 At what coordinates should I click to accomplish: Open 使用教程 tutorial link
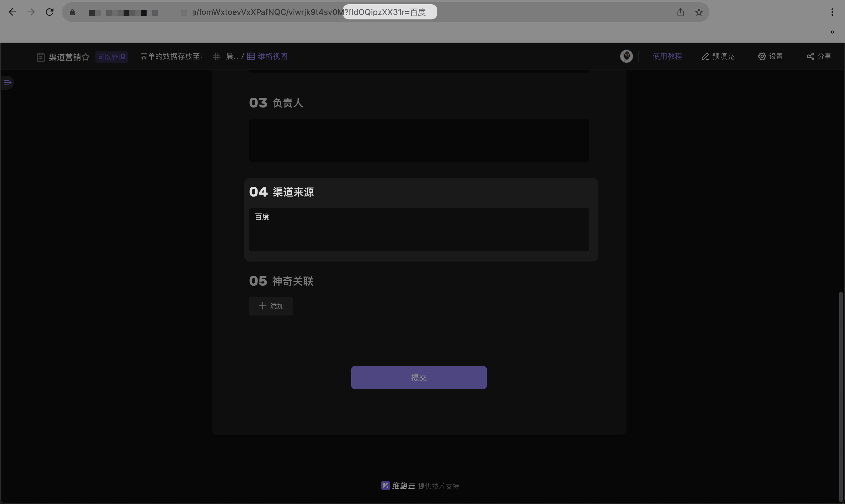tap(667, 56)
